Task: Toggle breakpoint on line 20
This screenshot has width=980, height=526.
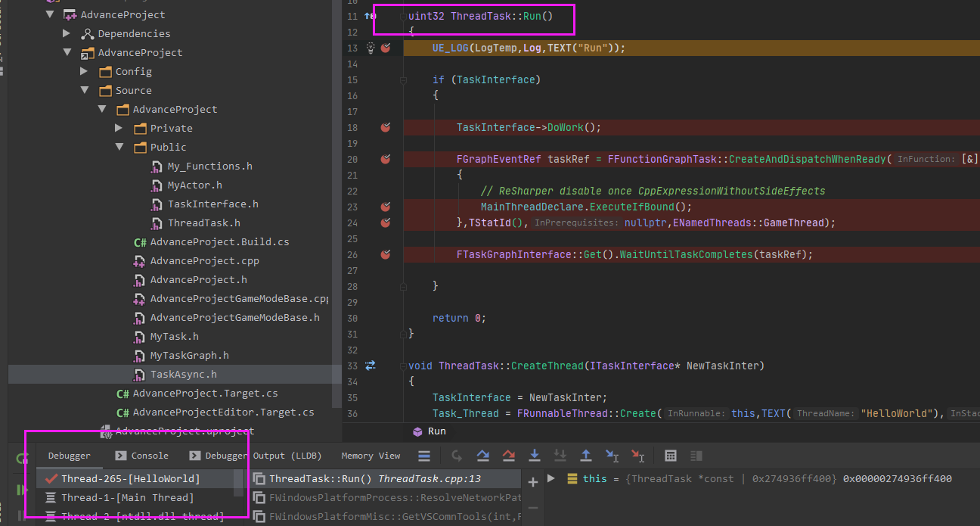Action: coord(386,159)
